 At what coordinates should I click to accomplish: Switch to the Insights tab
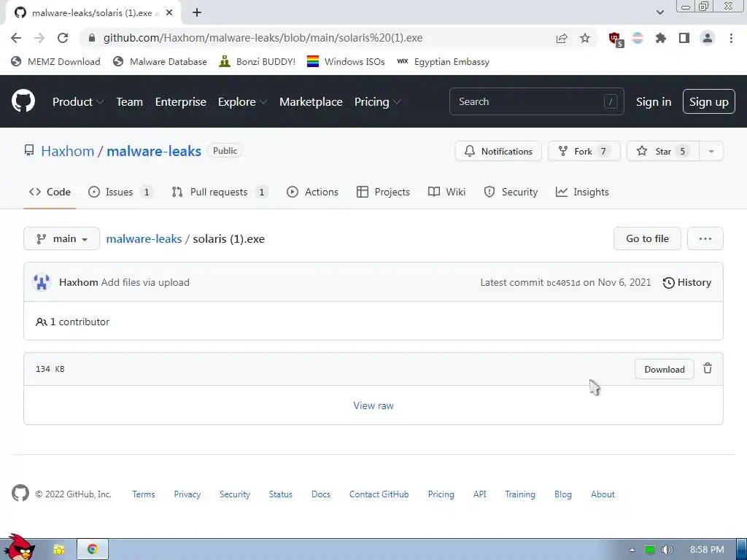pos(582,192)
